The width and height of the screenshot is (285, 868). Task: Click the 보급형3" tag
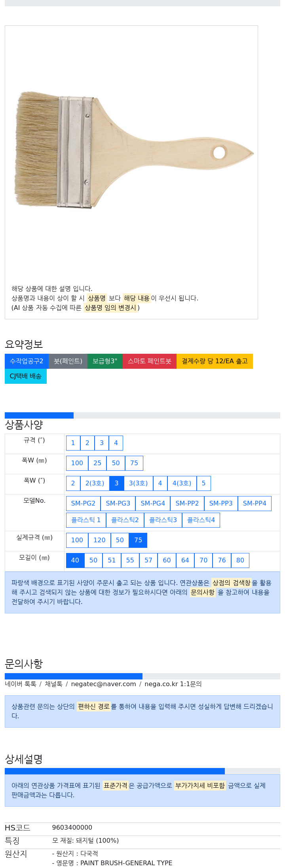(105, 361)
